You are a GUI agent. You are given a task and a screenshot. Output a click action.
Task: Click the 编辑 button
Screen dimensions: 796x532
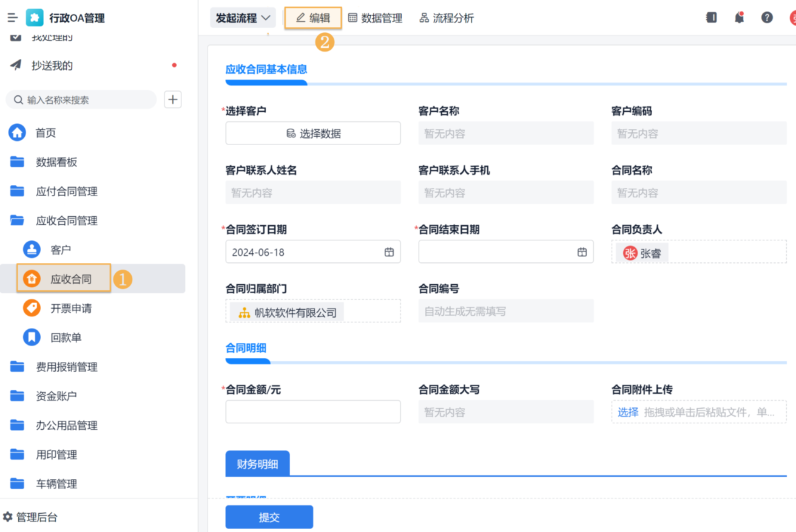(313, 18)
